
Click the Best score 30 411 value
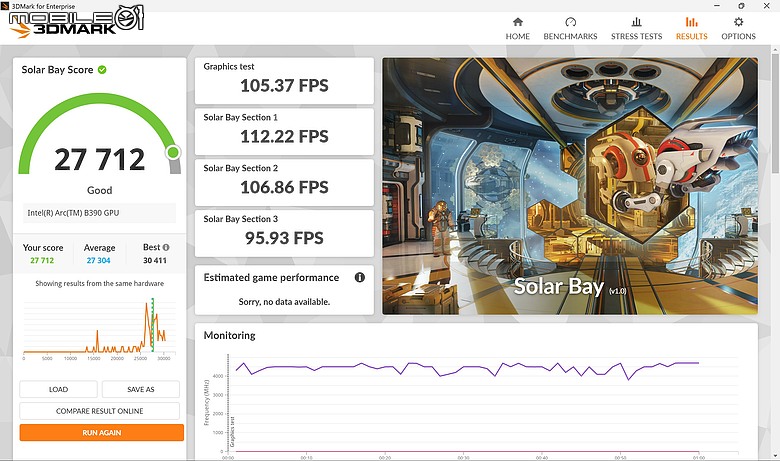point(155,260)
